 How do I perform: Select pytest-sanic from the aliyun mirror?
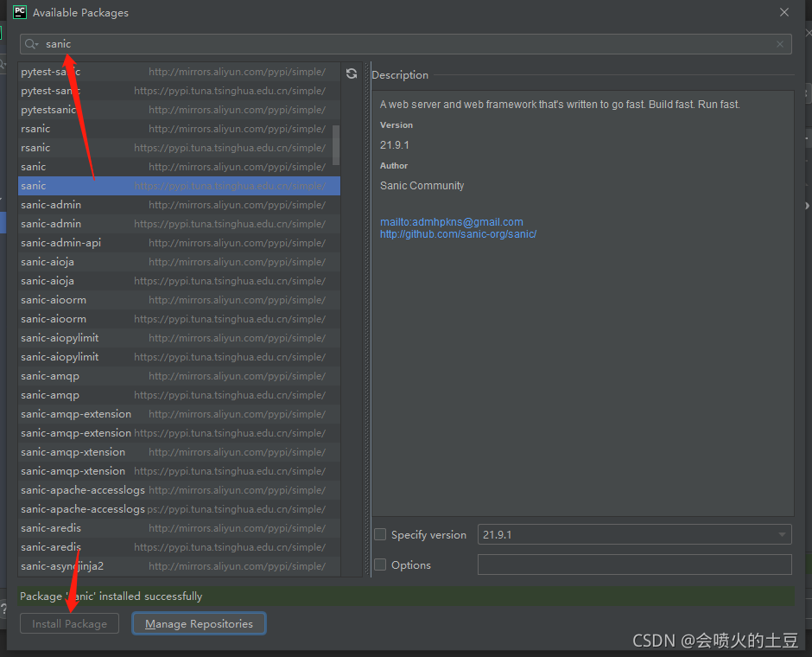click(x=179, y=72)
